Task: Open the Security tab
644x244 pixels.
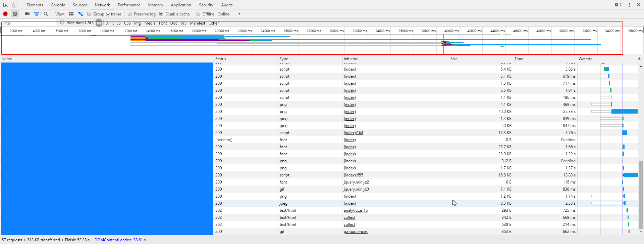Action: [206, 5]
